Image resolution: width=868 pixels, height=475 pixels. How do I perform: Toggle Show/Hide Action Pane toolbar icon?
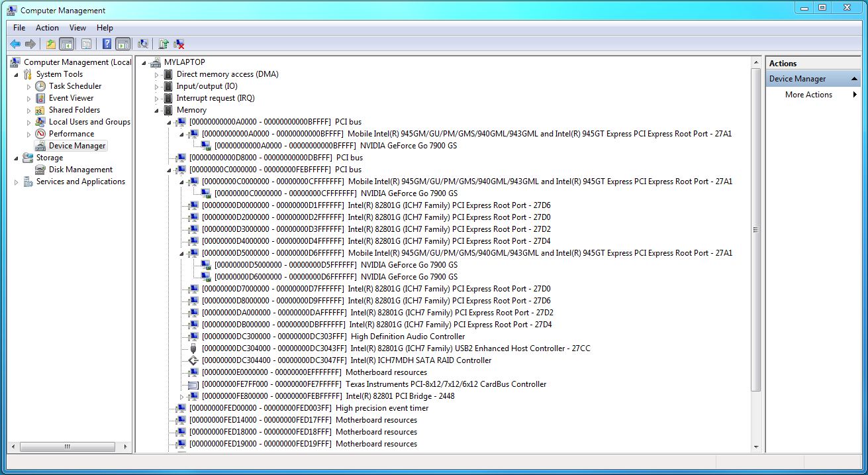coord(122,44)
